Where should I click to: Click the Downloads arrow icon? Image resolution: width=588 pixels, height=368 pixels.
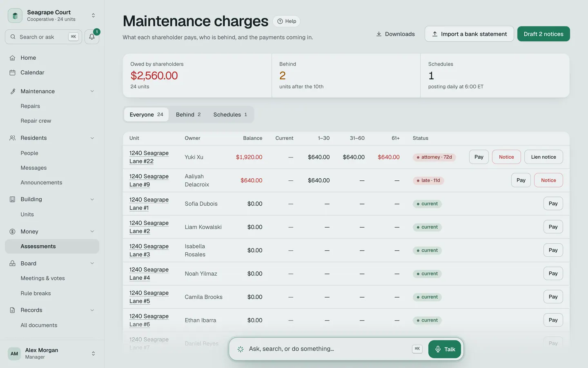pyautogui.click(x=379, y=34)
